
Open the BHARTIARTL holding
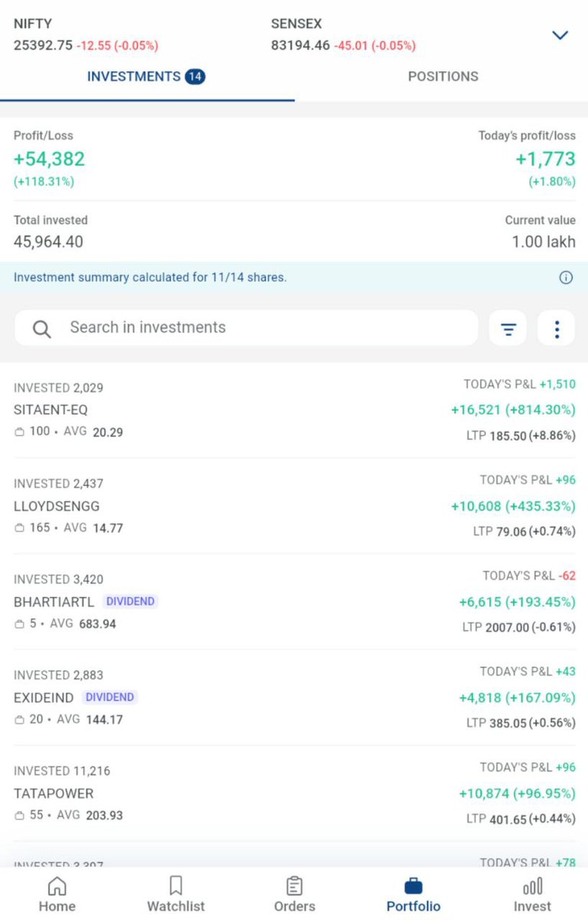(x=294, y=602)
